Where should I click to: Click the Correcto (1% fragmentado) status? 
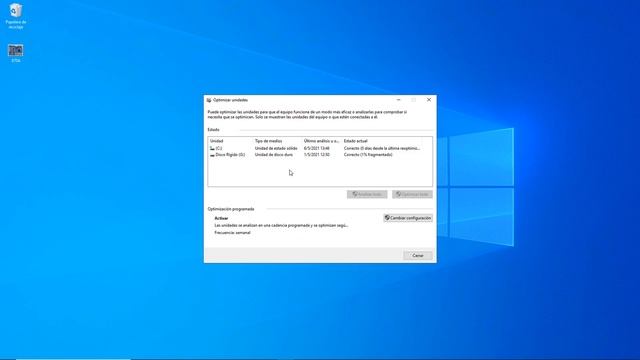coord(368,155)
